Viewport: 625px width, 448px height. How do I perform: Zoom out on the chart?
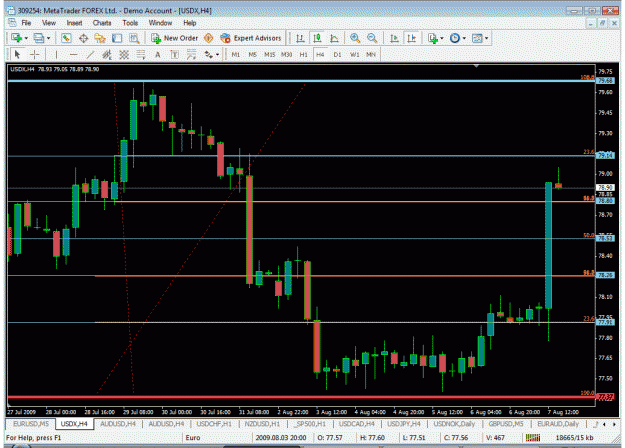click(x=372, y=38)
